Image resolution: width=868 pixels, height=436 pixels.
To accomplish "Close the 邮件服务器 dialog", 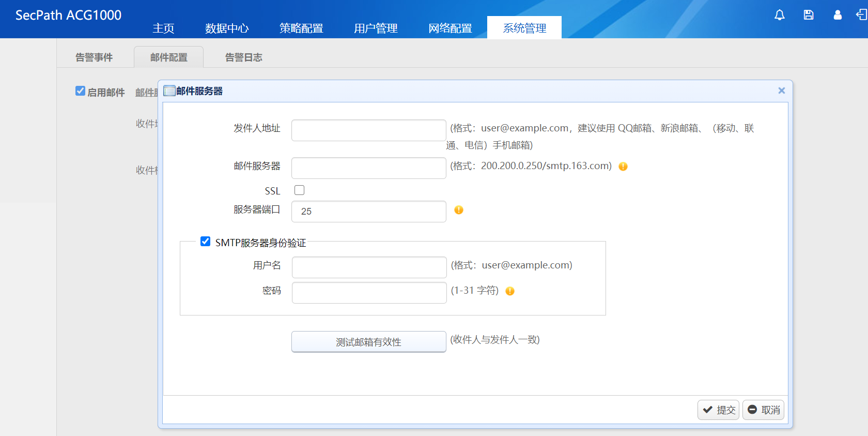I will coord(782,91).
